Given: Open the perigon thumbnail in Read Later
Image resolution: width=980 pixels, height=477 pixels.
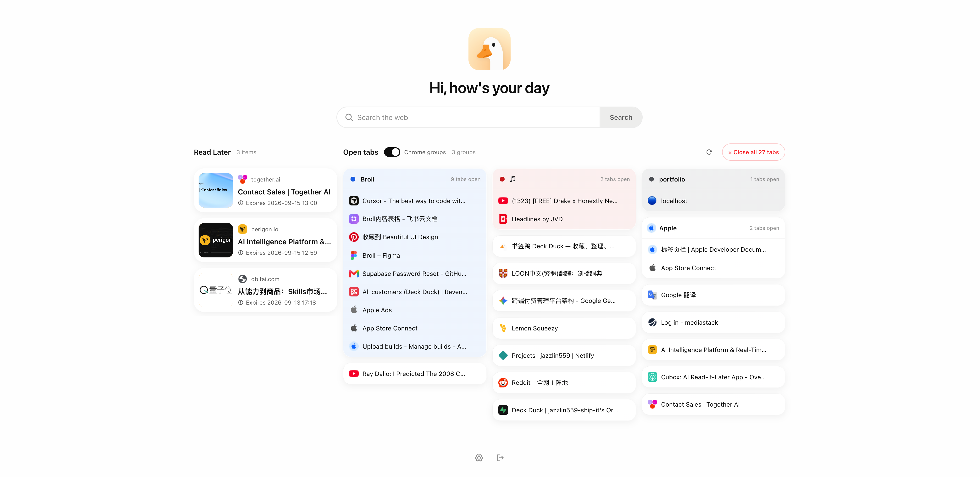Looking at the screenshot, I should tap(216, 240).
